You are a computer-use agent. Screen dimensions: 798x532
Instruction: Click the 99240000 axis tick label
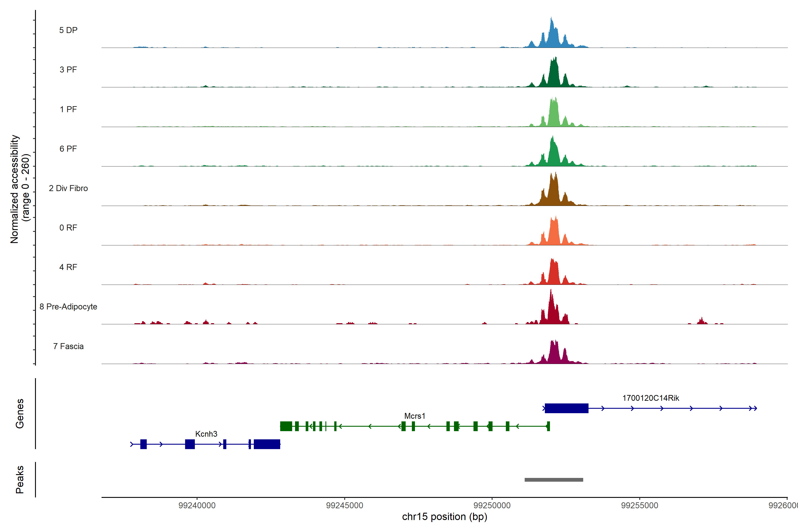tap(197, 506)
